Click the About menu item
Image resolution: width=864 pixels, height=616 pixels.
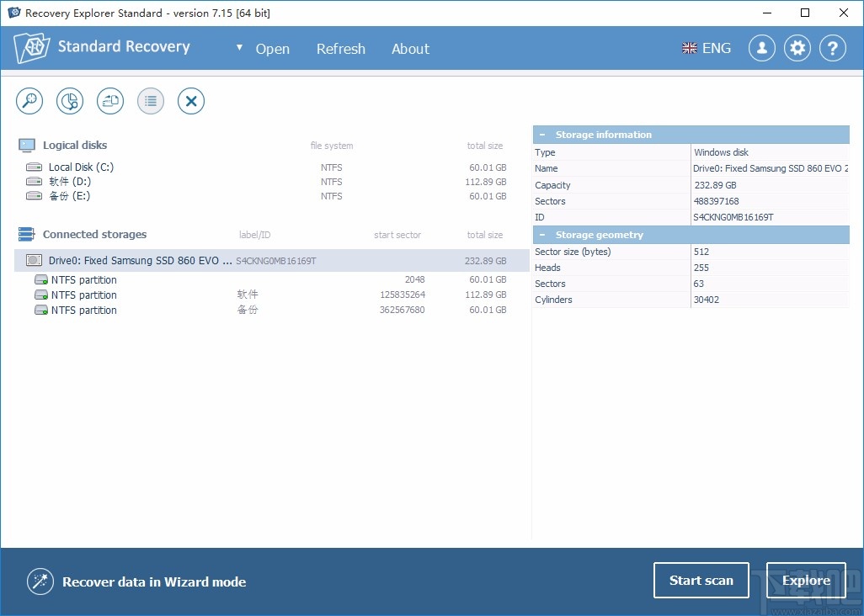[x=410, y=49]
